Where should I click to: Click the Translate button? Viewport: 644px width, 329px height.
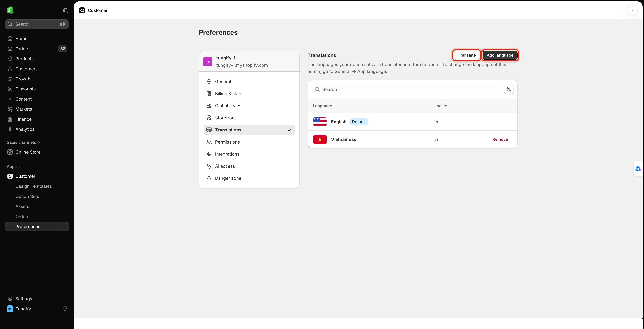pos(467,55)
